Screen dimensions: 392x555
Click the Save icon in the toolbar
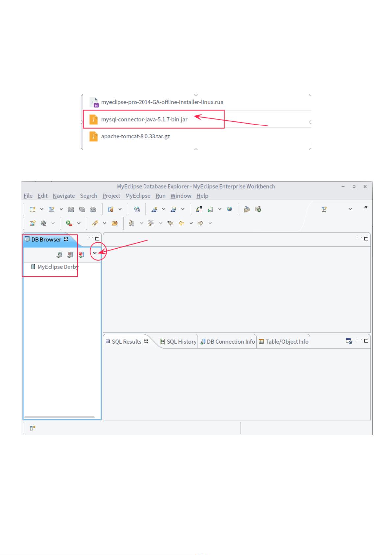[x=71, y=209]
